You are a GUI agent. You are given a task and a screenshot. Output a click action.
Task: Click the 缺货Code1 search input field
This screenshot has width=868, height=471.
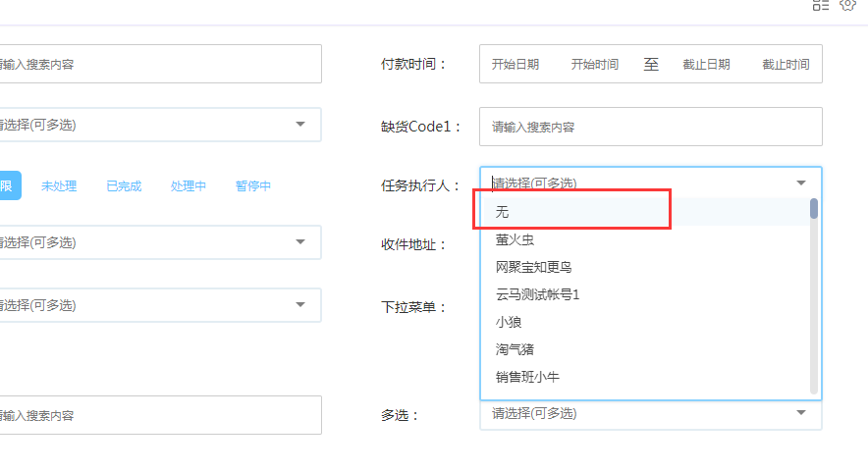click(650, 127)
